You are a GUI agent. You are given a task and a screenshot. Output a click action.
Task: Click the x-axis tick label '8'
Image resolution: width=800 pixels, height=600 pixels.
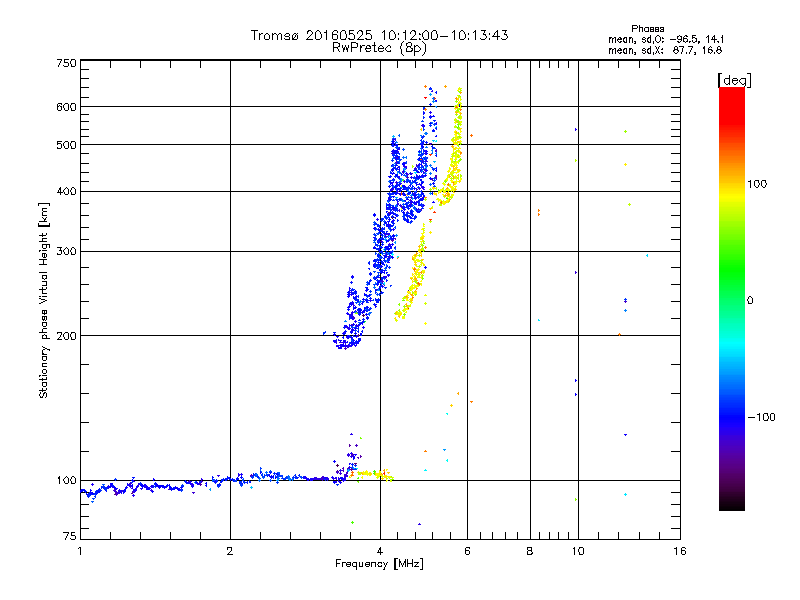click(x=530, y=551)
